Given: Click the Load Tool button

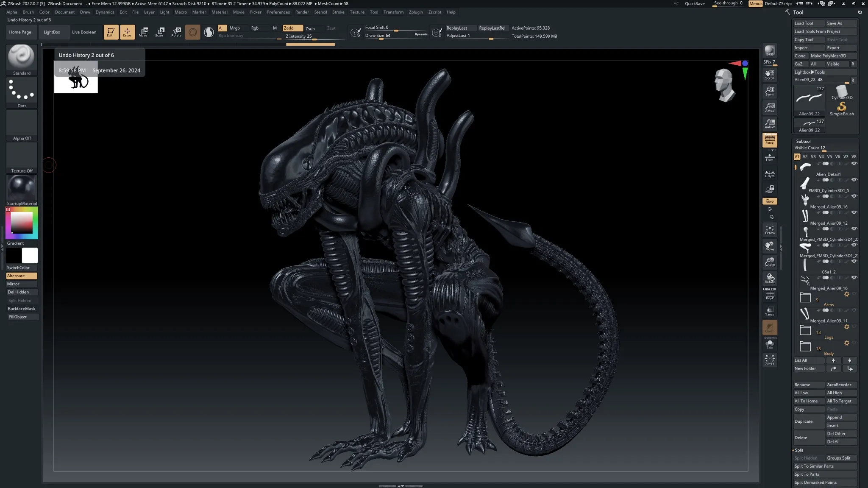Looking at the screenshot, I should (809, 23).
